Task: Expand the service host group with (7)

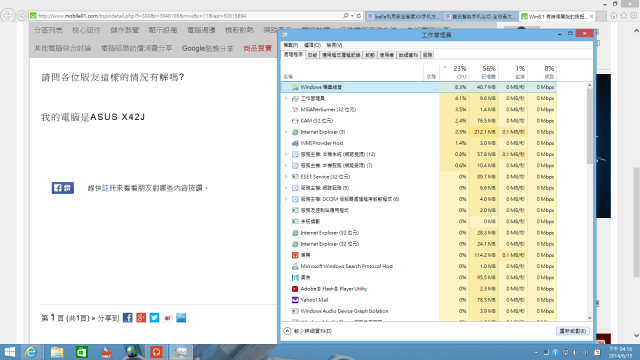Action: point(286,165)
